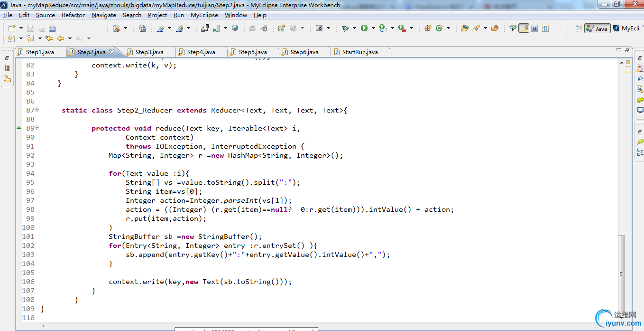This screenshot has height=331, width=644.
Task: Collapse the reduce method at line 89
Action: pos(37,128)
